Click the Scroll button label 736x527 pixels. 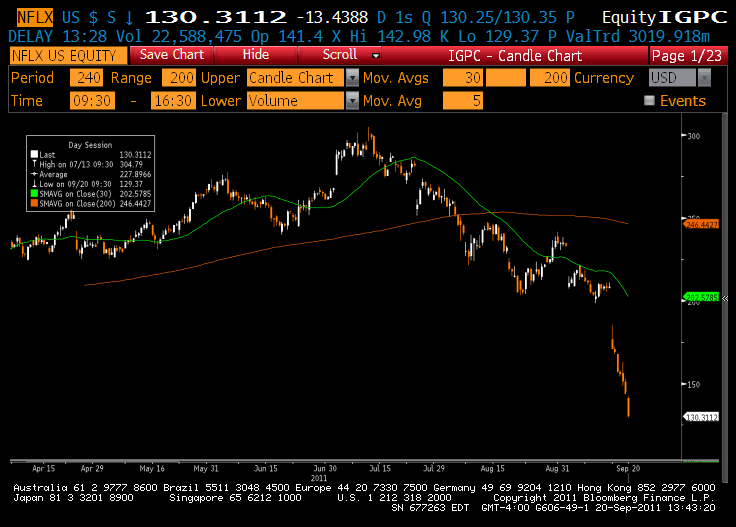tap(340, 55)
